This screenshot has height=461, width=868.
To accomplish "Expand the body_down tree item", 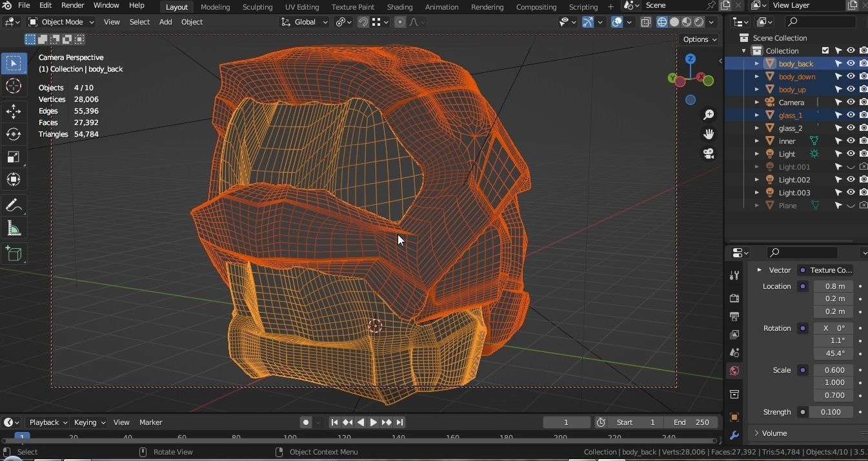I will click(757, 77).
